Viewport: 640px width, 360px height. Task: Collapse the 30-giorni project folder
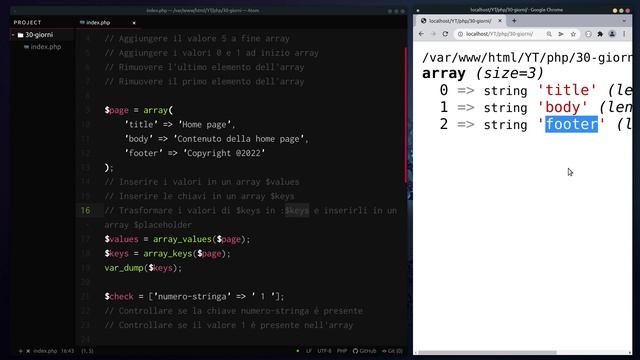13,35
